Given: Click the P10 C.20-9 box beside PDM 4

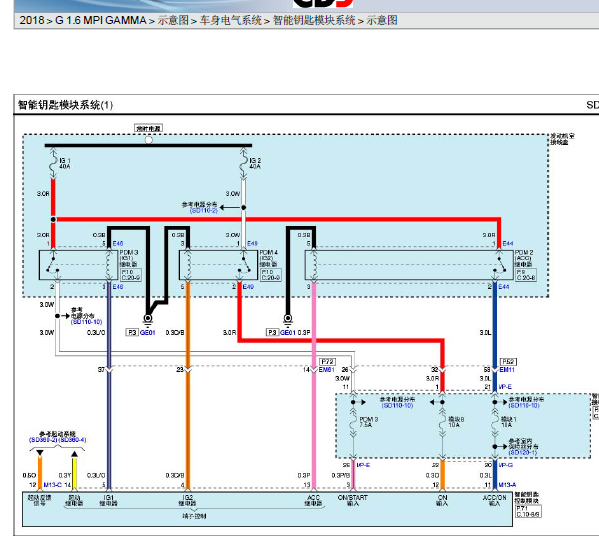Looking at the screenshot, I should pos(271,275).
